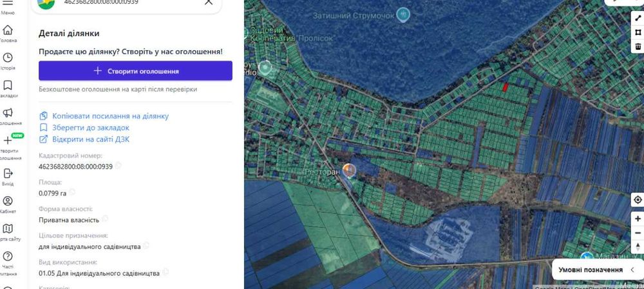Click Форма власності label
This screenshot has width=644, height=289.
coord(66,209)
